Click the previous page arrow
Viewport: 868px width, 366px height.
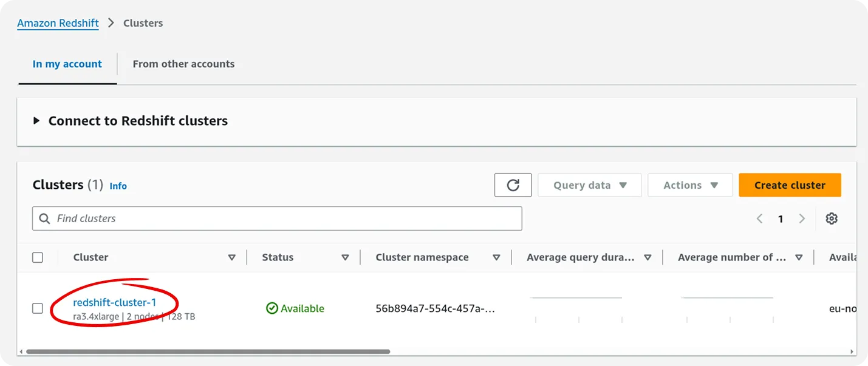(x=760, y=219)
